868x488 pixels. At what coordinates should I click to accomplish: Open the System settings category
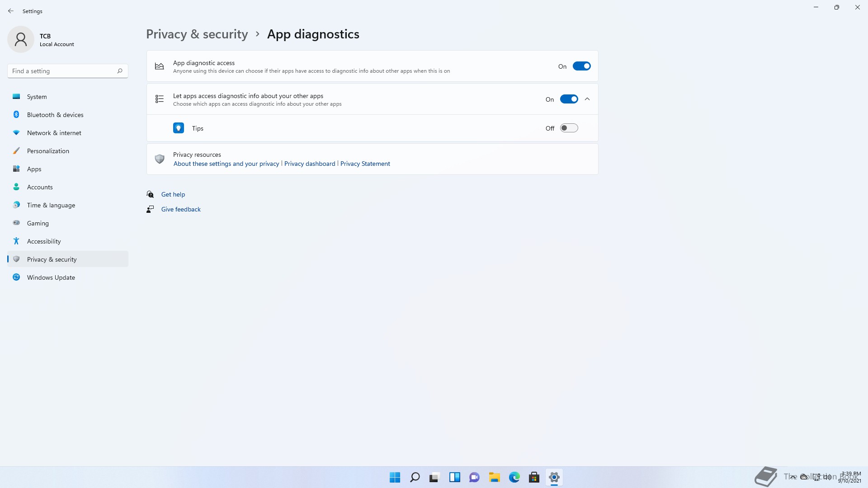[68, 97]
